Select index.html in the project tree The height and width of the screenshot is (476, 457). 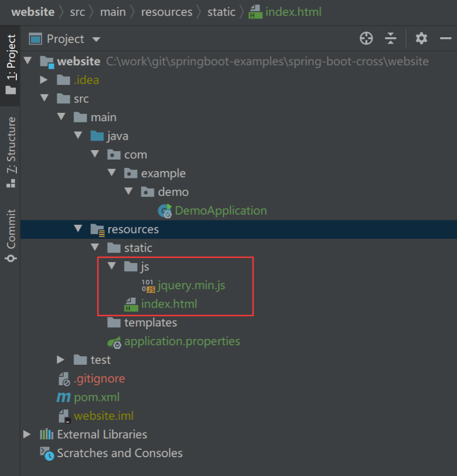[x=169, y=304]
